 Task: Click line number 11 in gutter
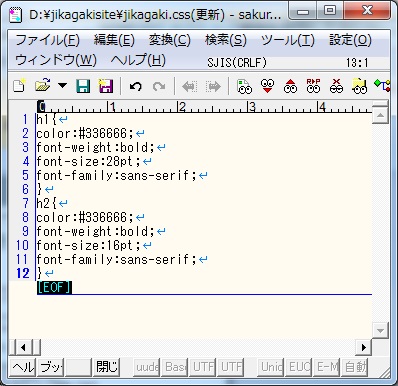(x=23, y=259)
